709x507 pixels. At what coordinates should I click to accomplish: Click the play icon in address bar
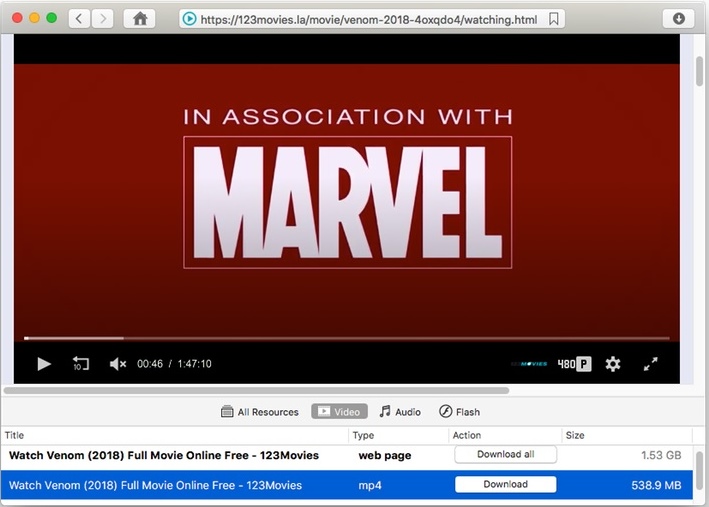(x=189, y=19)
